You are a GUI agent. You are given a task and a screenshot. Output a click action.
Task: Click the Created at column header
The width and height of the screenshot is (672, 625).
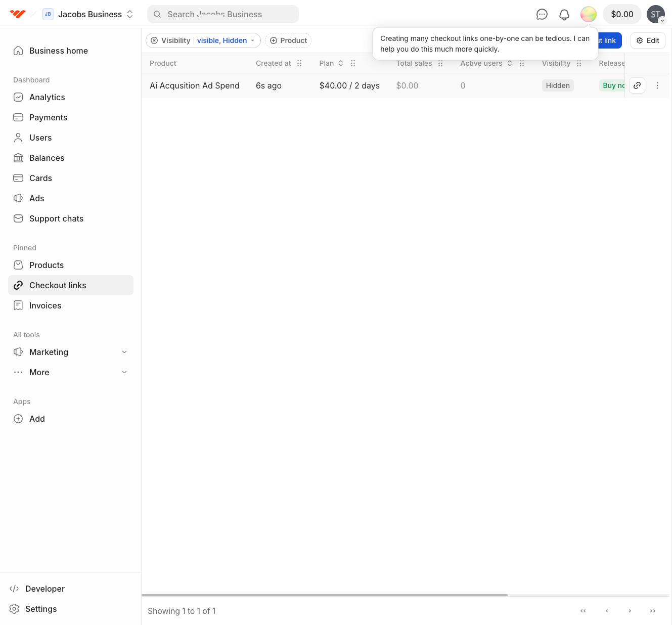[274, 63]
